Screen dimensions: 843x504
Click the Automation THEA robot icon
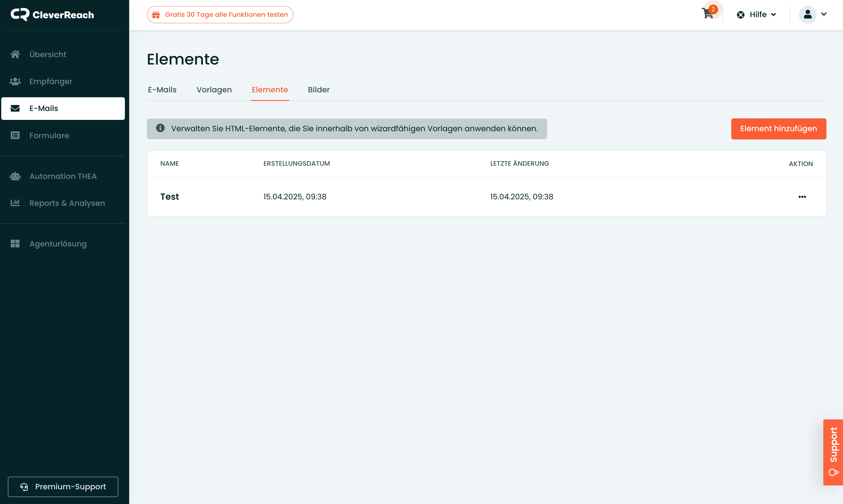[x=15, y=176]
